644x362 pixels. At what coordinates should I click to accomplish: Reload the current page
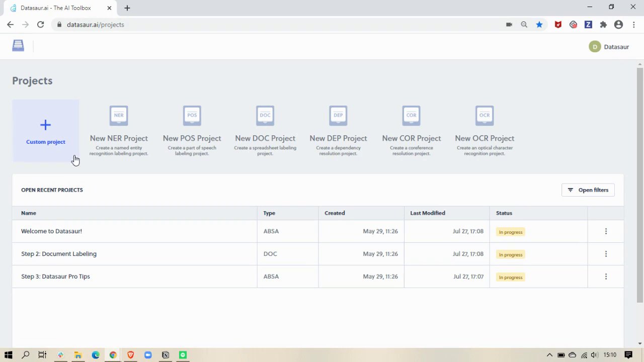[x=40, y=25]
